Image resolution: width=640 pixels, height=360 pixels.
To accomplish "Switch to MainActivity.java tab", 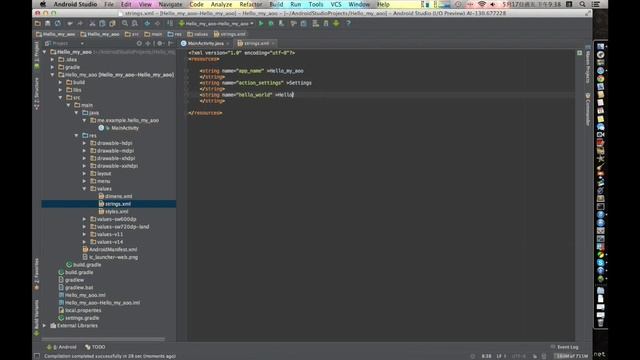I will point(205,43).
